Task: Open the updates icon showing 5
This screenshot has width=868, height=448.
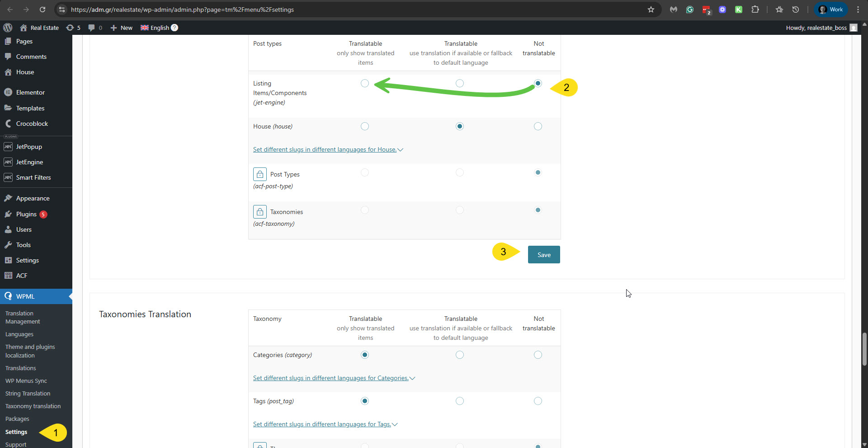Action: (73, 28)
